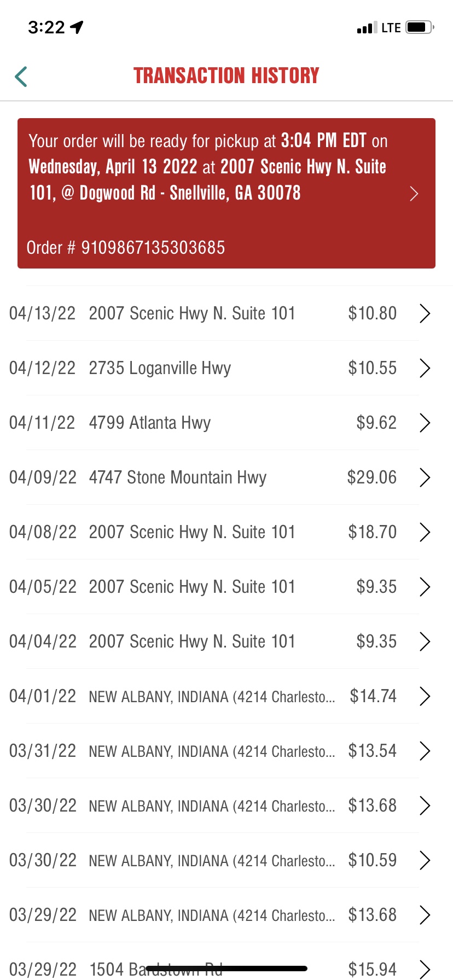Tap the back arrow icon
453x980 pixels.
point(21,77)
